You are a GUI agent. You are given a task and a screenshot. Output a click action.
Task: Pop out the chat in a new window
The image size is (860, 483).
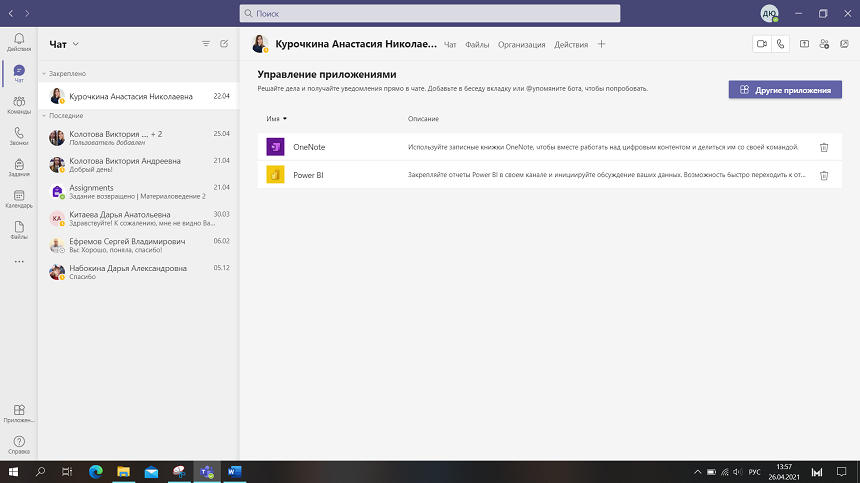[x=843, y=44]
